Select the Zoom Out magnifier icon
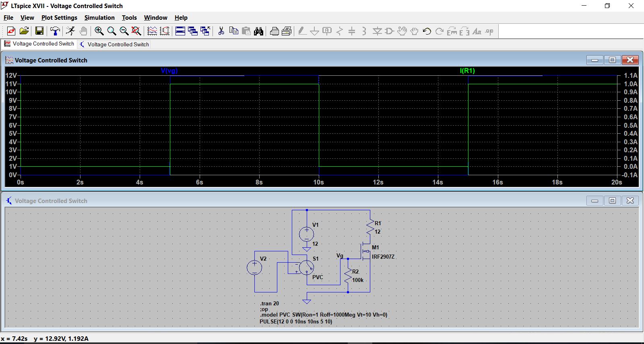This screenshot has height=344, width=644. coord(124,31)
